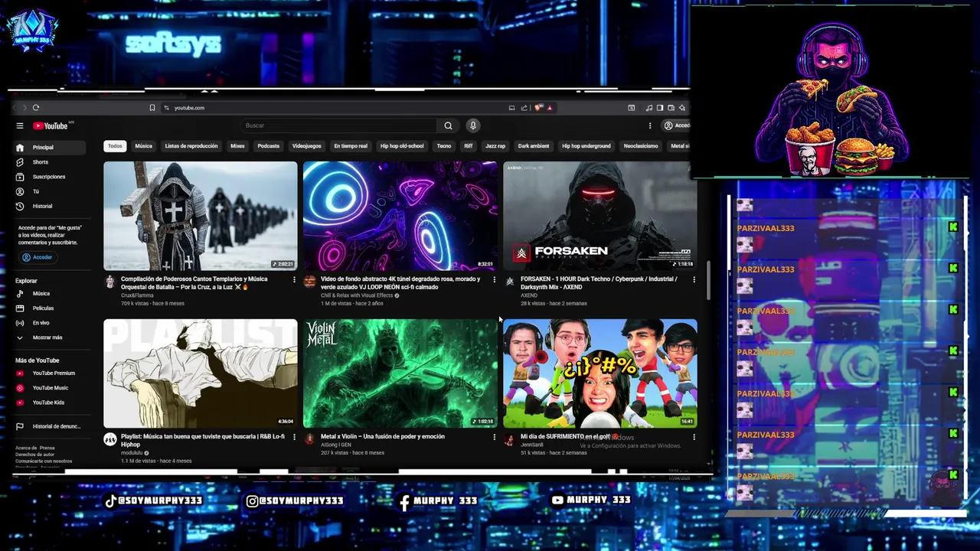Viewport: 980px width, 551px height.
Task: Start voice search with the microphone
Action: 473,126
